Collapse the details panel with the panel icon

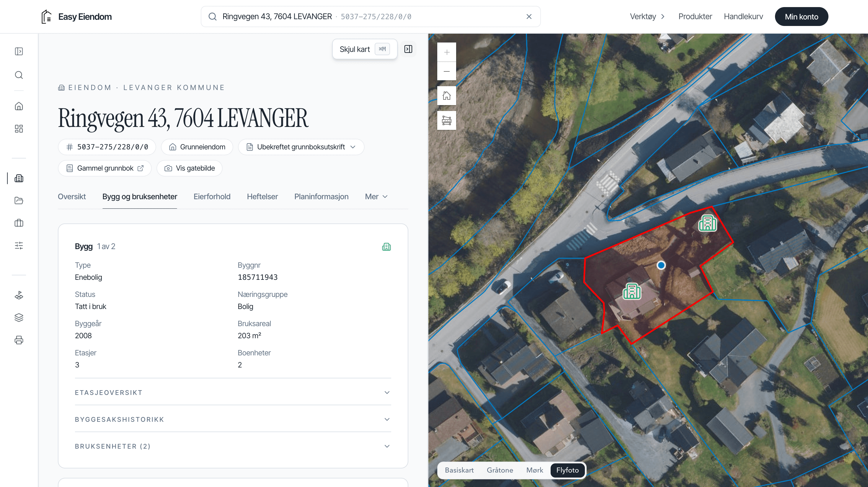click(x=408, y=49)
